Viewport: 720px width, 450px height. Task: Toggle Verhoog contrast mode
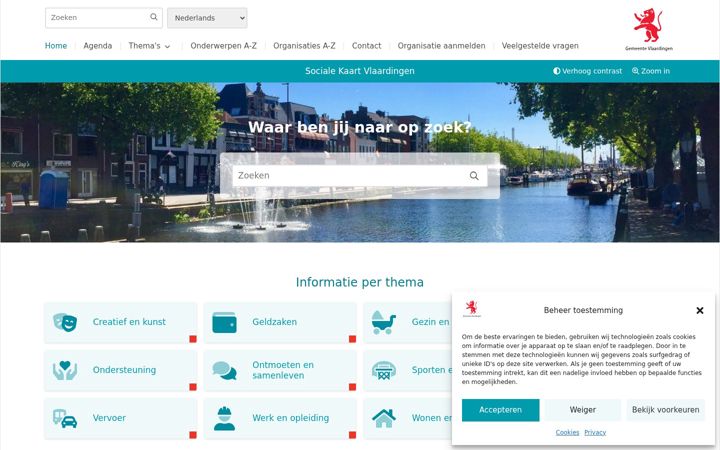click(588, 71)
